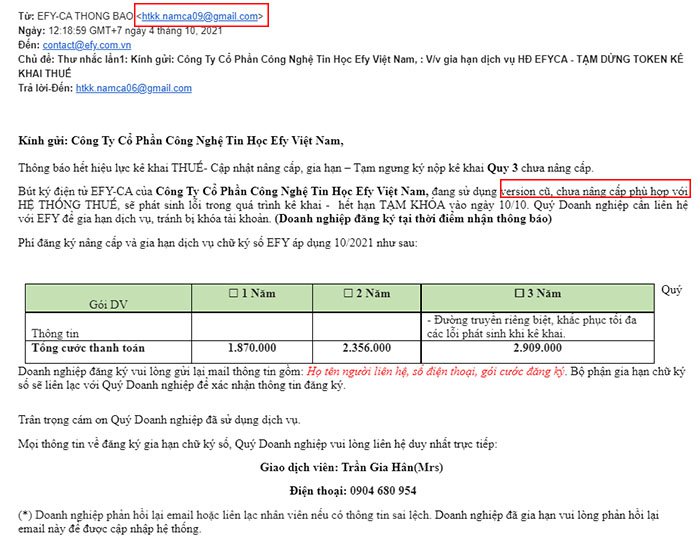
Task: Click the line Mọi thông tin về đăng ký gia hạn
Action: click(x=258, y=444)
